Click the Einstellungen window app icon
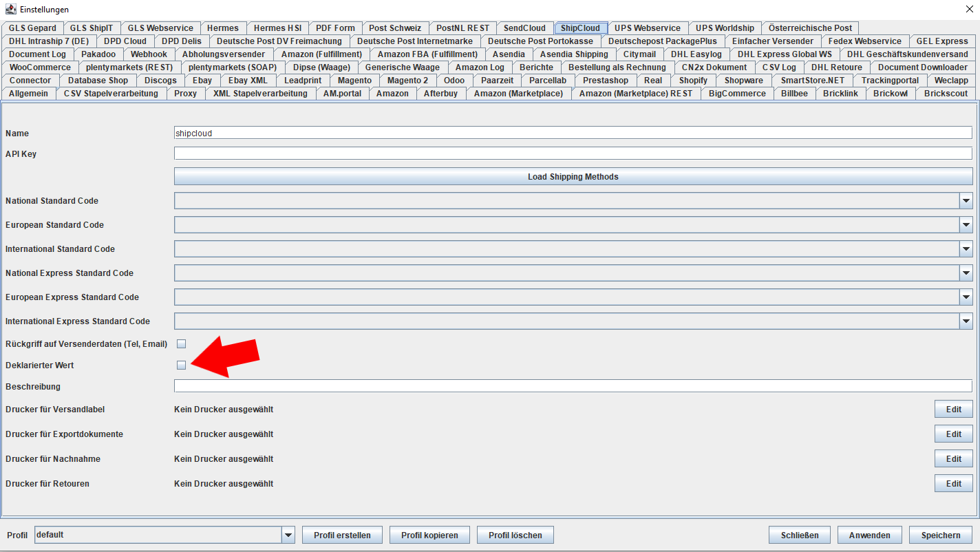This screenshot has height=552, width=980. coord(10,9)
